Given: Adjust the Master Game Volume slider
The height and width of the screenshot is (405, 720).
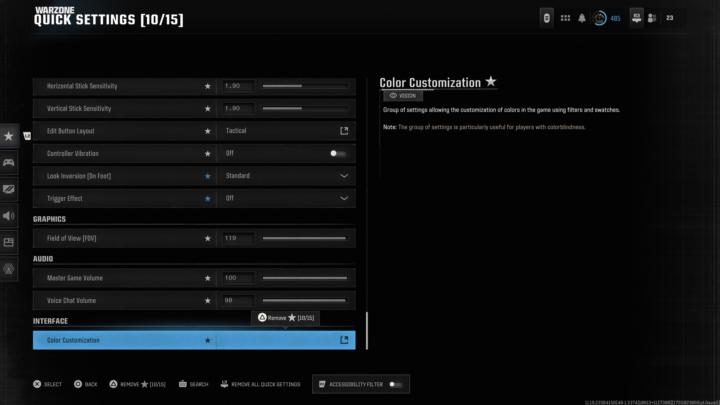Looking at the screenshot, I should coord(304,278).
